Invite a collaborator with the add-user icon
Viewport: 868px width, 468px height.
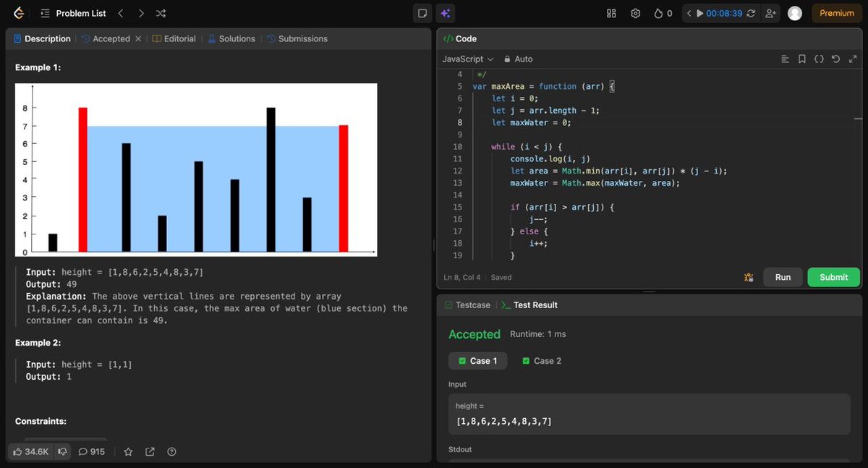770,13
